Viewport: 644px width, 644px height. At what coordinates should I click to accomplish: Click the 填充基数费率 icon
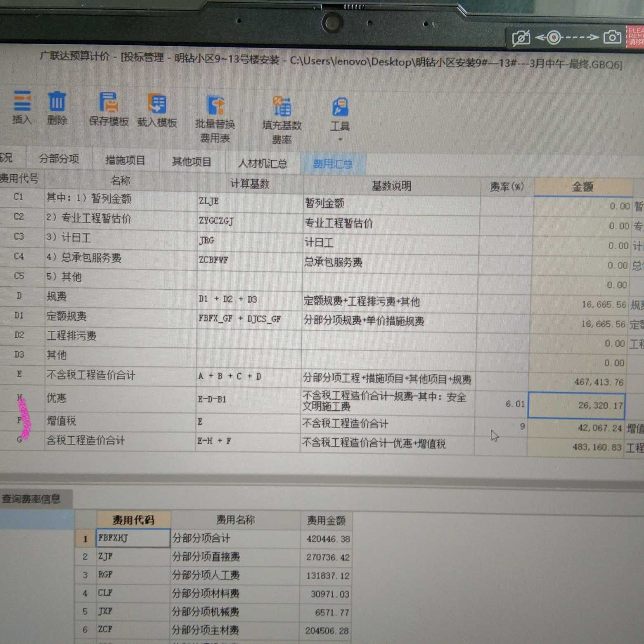(282, 107)
